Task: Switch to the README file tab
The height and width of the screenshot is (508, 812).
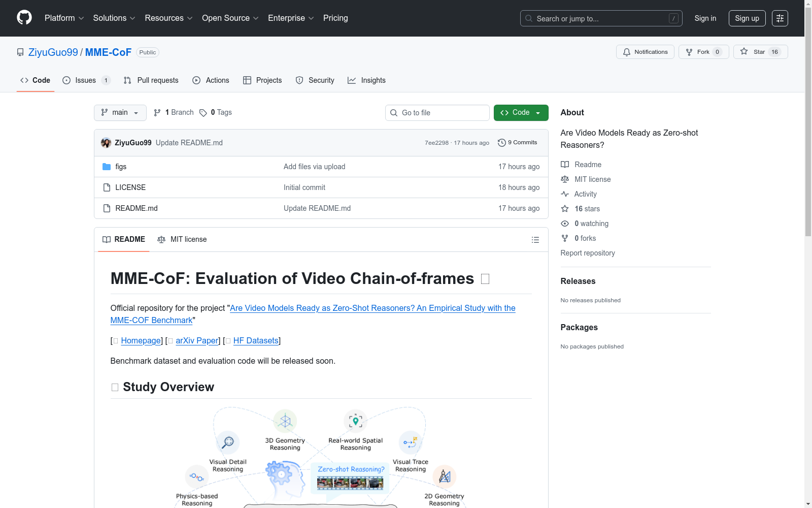Action: (x=124, y=239)
